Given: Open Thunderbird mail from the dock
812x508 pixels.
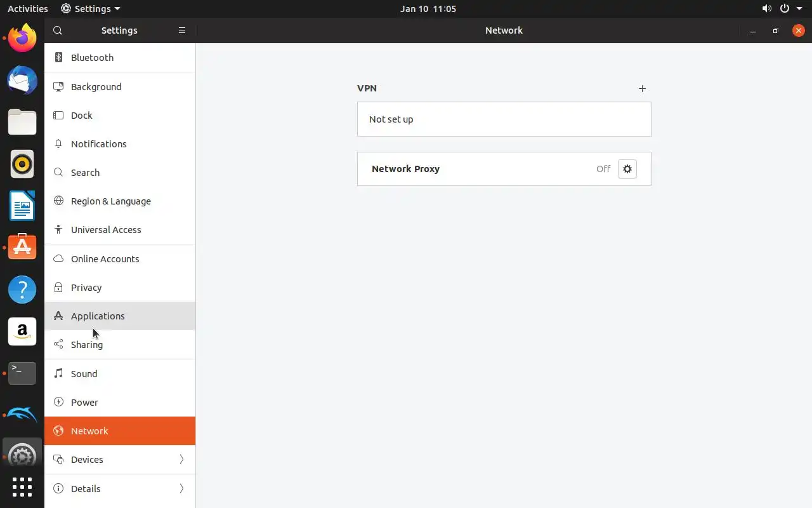Looking at the screenshot, I should pos(22,80).
